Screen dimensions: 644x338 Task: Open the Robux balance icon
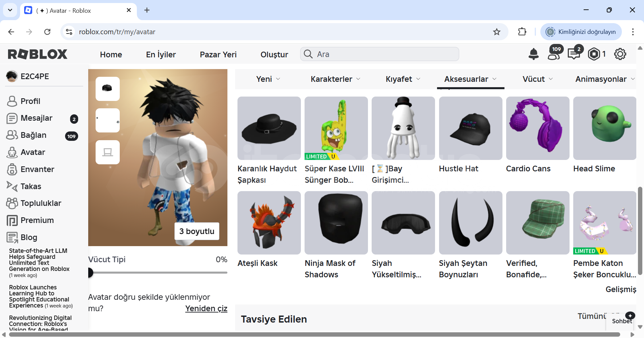[x=594, y=54]
